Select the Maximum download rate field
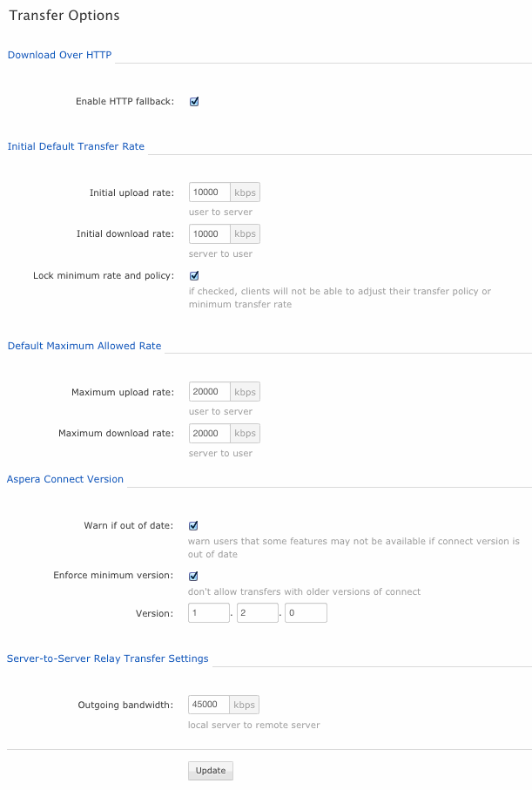The image size is (532, 790). pyautogui.click(x=210, y=433)
